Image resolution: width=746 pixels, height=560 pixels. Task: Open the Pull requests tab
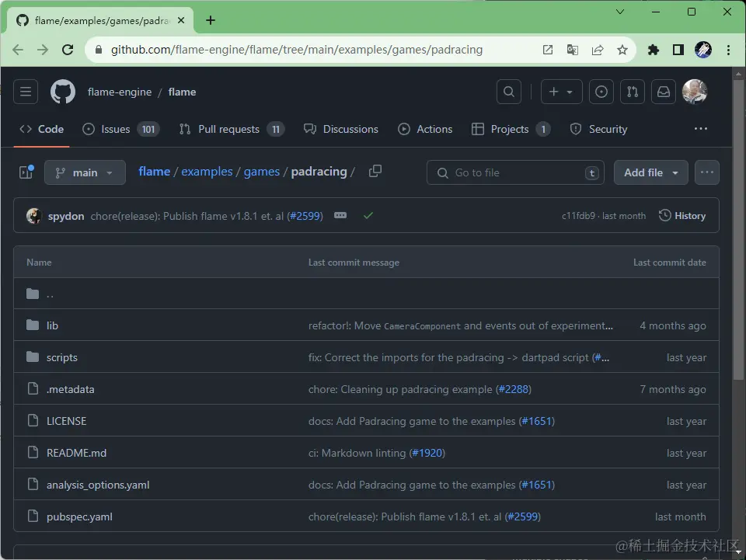point(232,129)
